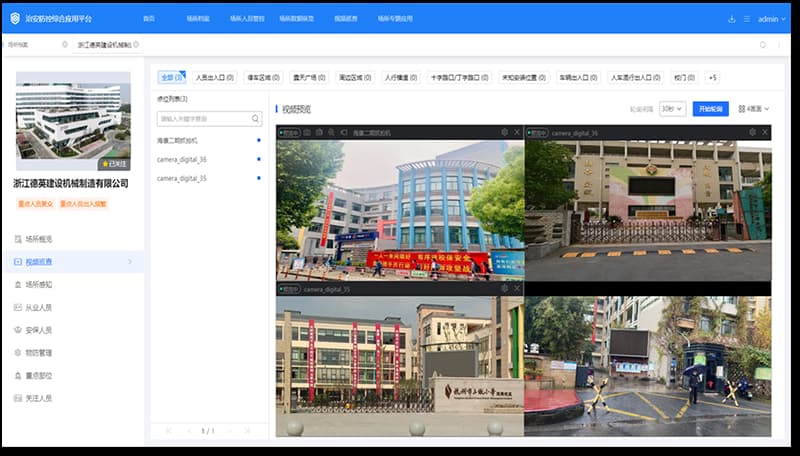Toggle the 已关注 star follow badge
Viewport: 800px width, 456px height.
(x=112, y=163)
